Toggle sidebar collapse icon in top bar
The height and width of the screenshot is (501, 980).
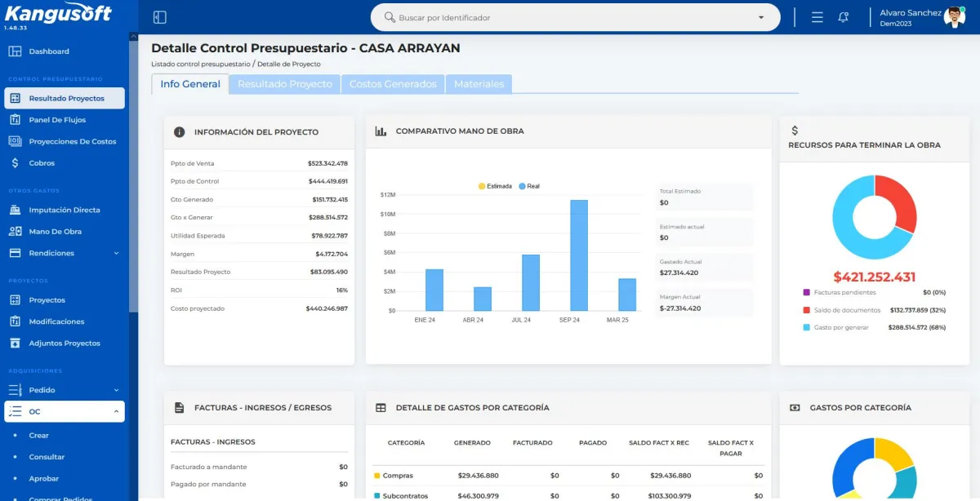160,17
